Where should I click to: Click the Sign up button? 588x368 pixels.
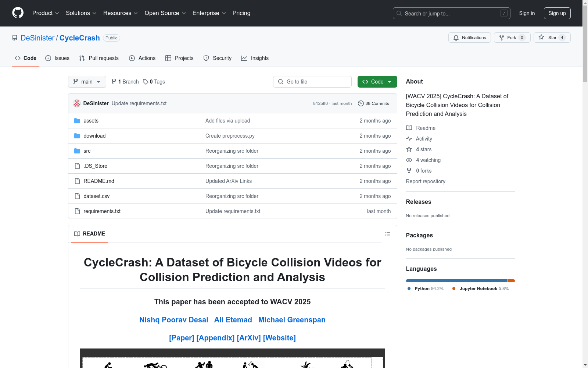[x=557, y=13]
